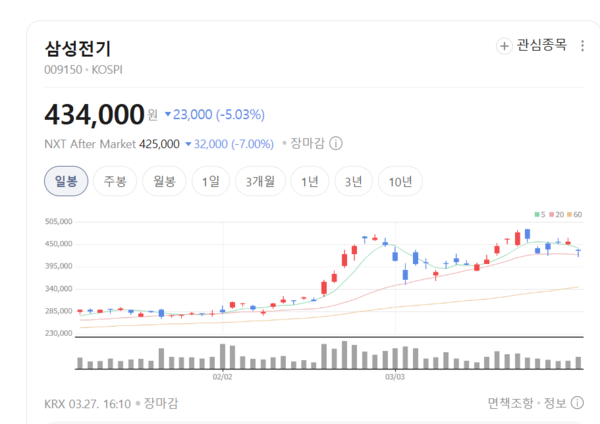The image size is (600, 424).
Task: Click the 03/03 date axis marker
Action: click(x=395, y=377)
